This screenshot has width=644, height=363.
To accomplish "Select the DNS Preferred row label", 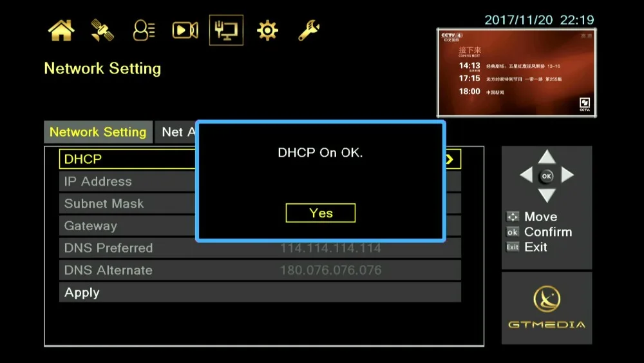I will click(108, 248).
